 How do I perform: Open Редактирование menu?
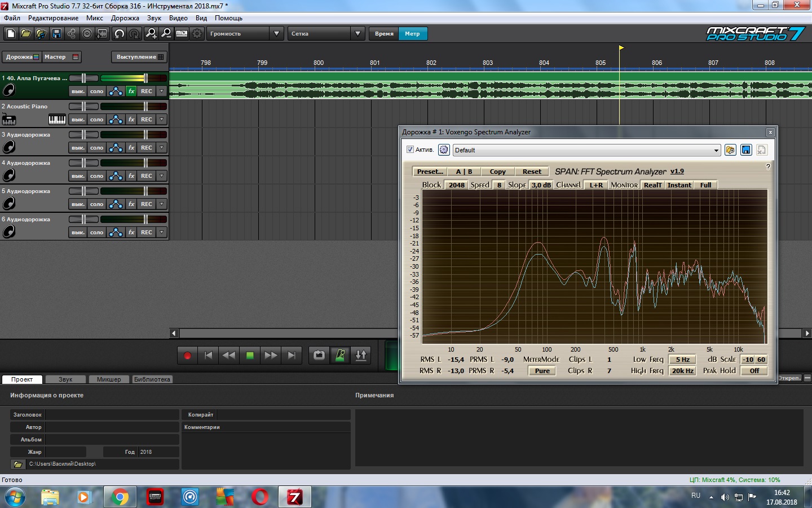tap(54, 18)
